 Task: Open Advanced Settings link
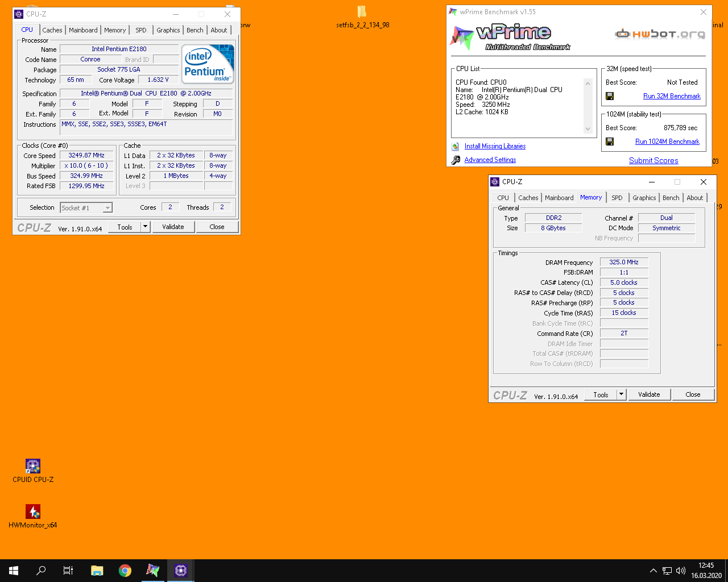(x=490, y=160)
